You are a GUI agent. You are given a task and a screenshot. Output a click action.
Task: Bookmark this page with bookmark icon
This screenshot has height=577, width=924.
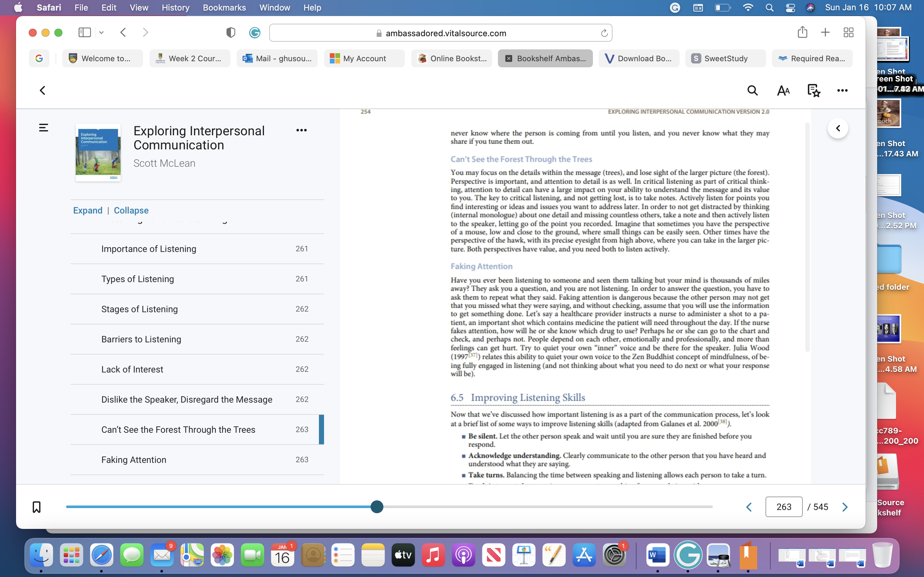coord(37,507)
